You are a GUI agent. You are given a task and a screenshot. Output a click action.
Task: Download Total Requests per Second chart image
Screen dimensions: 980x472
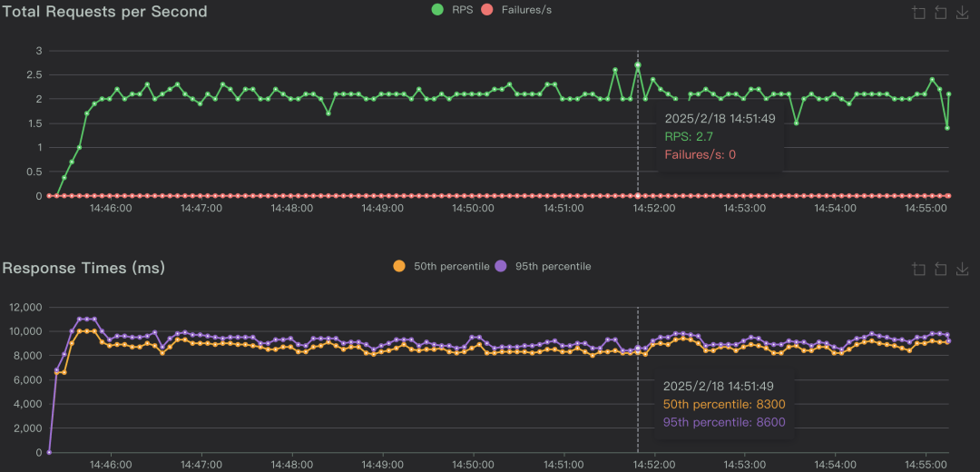pyautogui.click(x=961, y=13)
